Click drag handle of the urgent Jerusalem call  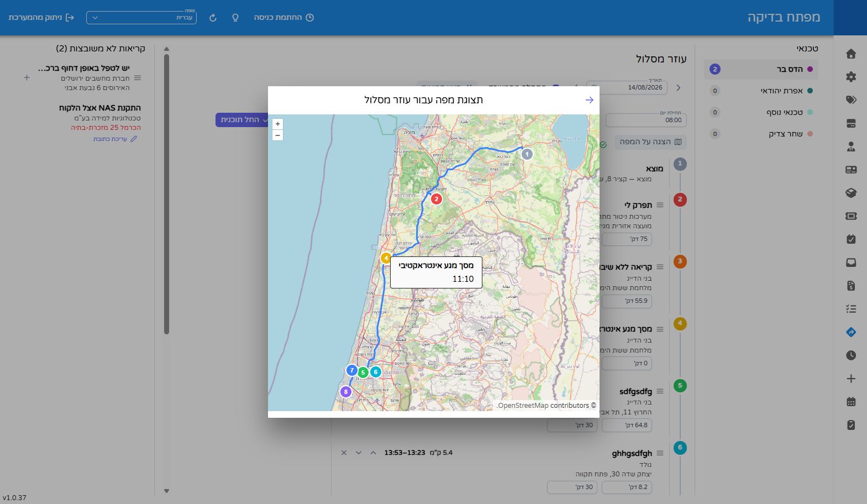coord(138,78)
